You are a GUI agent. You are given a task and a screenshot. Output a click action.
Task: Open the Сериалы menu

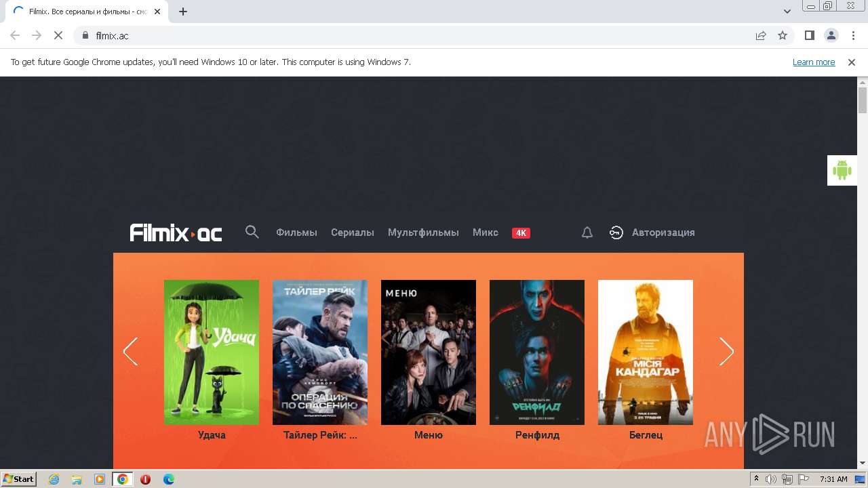(353, 232)
